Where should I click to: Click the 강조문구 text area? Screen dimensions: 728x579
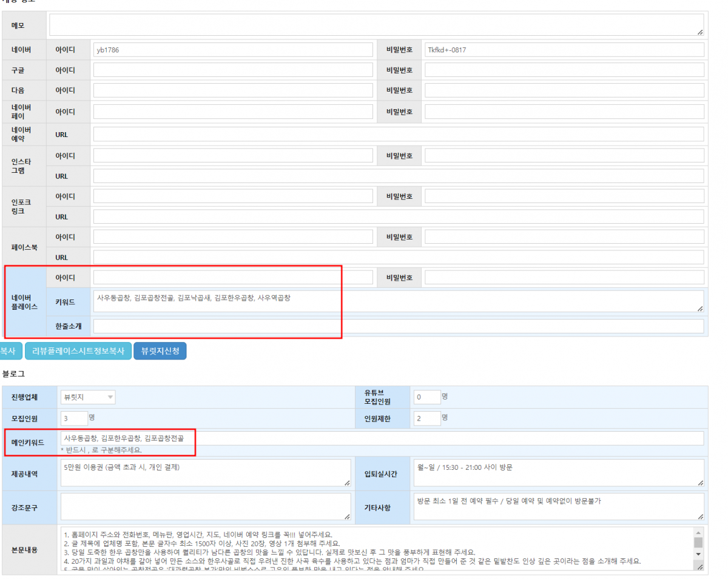tap(206, 506)
